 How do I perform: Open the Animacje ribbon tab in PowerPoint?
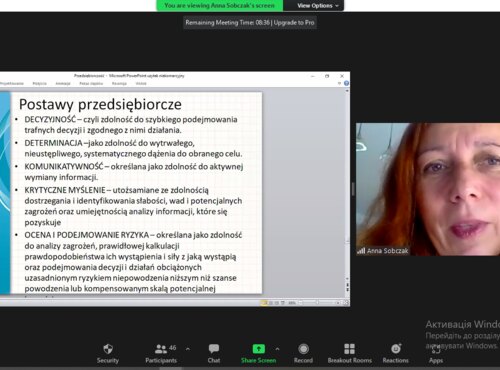pyautogui.click(x=63, y=83)
